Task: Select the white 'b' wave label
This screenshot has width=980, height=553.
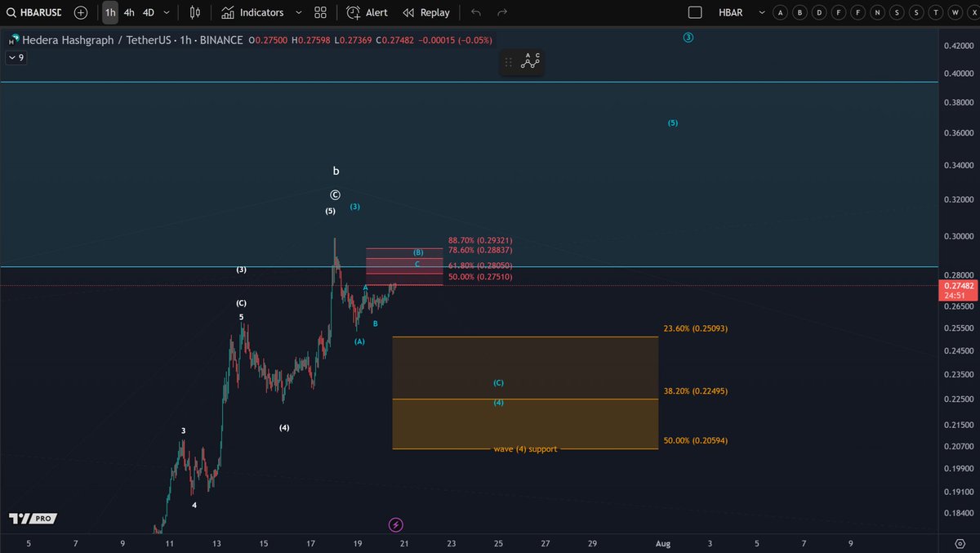Action: 336,172
